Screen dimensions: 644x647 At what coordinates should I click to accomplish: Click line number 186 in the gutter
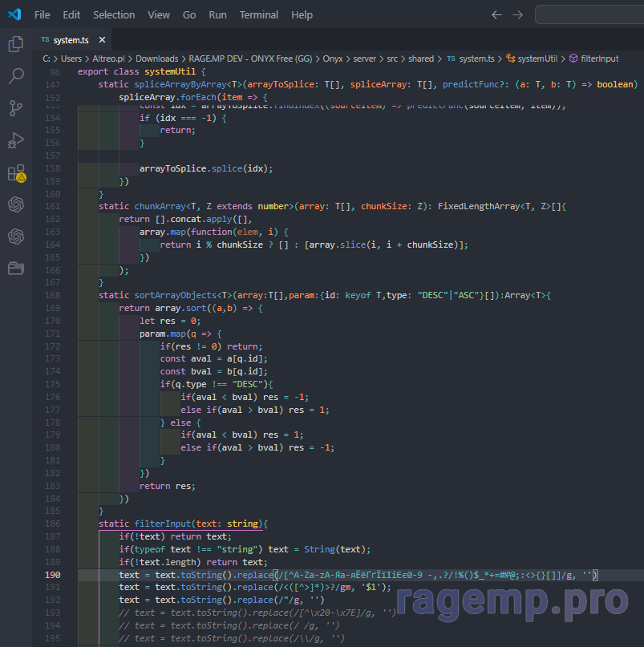(54, 524)
